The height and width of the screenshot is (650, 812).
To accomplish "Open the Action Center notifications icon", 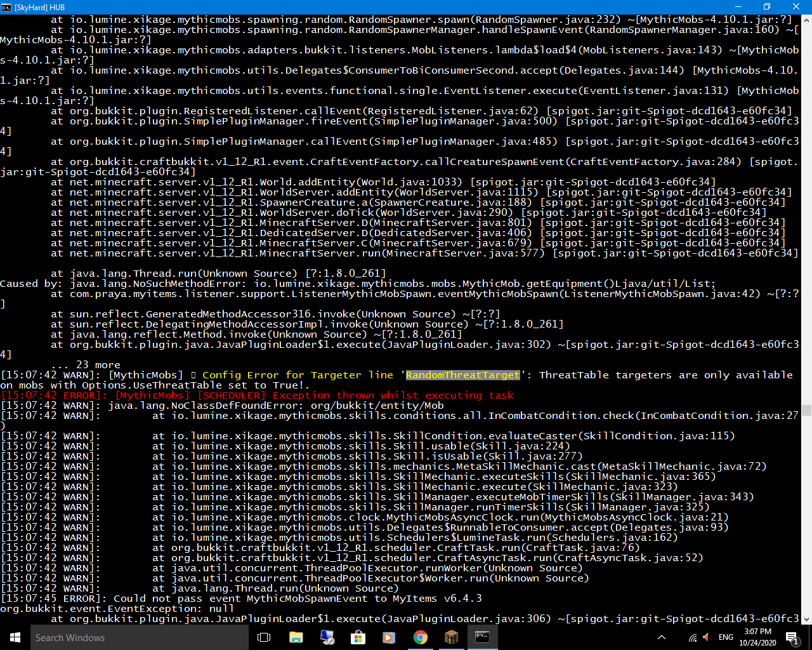I will click(x=792, y=637).
